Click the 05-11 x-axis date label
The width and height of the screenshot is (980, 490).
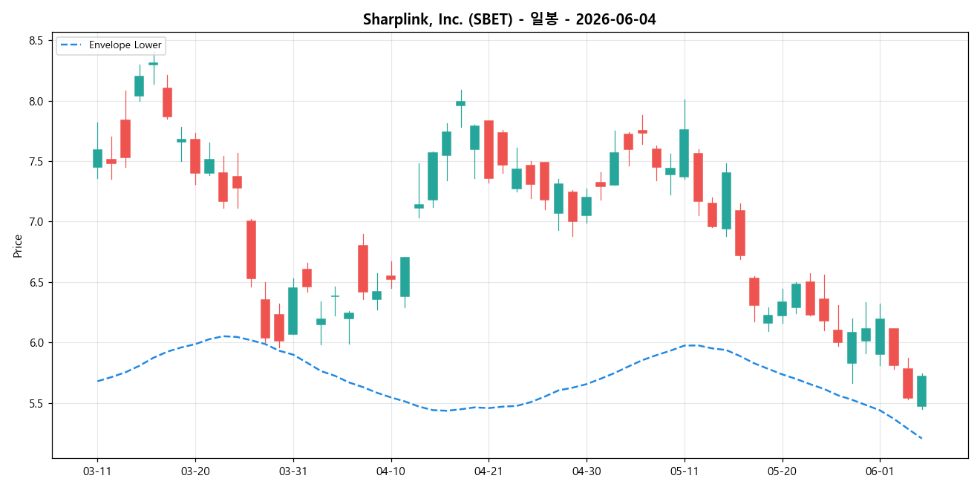684,471
